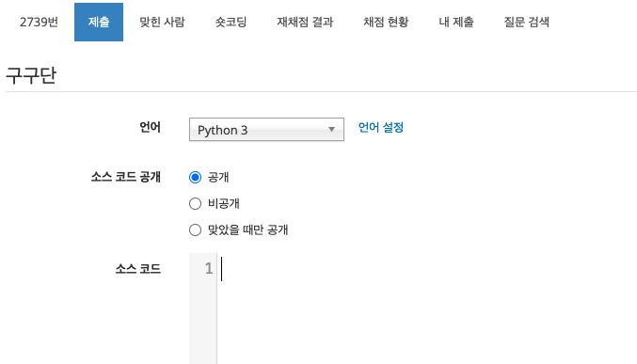Choose the 비공개 radio option
This screenshot has height=364, width=637.
coord(195,203)
